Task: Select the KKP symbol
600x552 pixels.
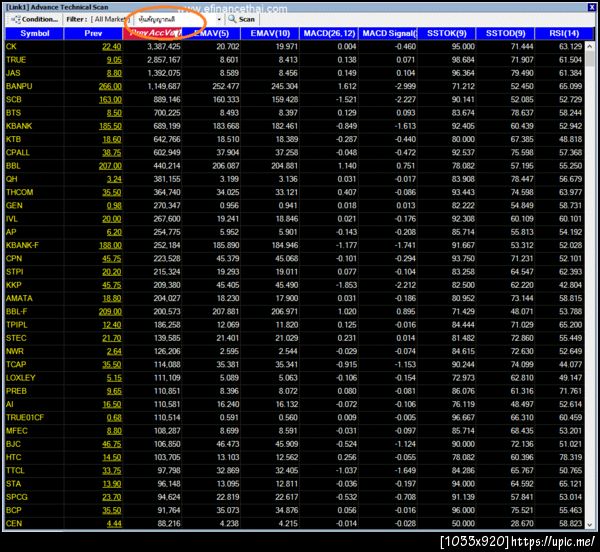Action: pos(13,285)
